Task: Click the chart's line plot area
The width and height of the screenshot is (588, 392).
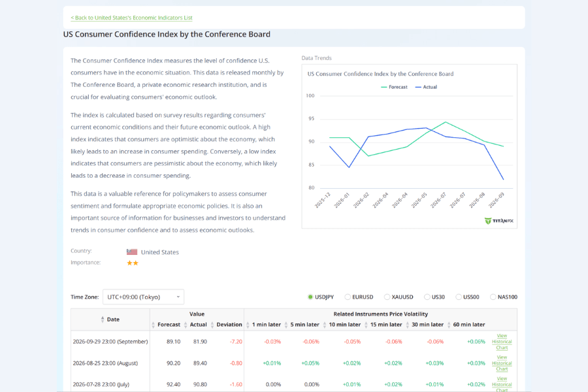Action: point(416,142)
